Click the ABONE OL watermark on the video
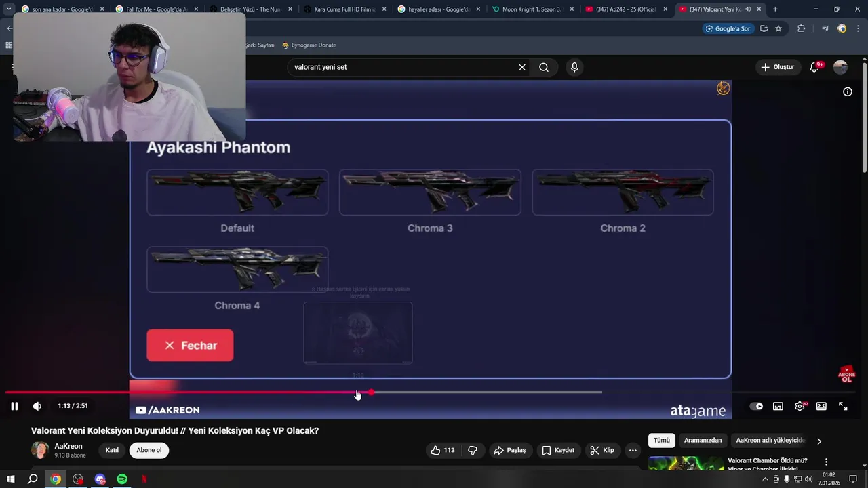The height and width of the screenshot is (488, 868). (846, 374)
